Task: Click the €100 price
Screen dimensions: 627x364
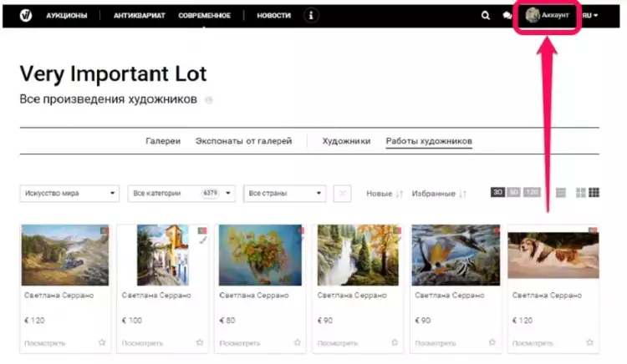Action: (132, 320)
